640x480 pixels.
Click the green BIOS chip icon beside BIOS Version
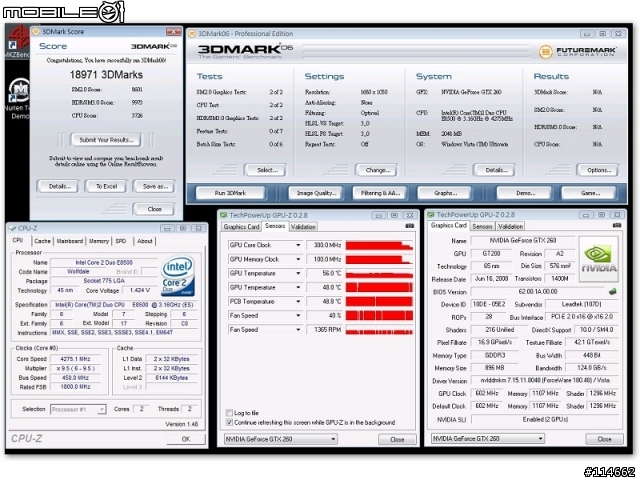pos(612,291)
